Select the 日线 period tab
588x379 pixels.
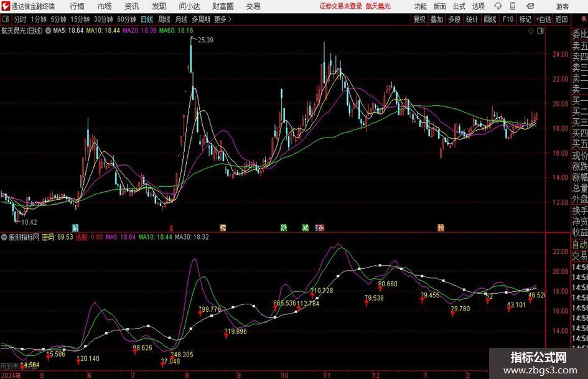tap(147, 19)
